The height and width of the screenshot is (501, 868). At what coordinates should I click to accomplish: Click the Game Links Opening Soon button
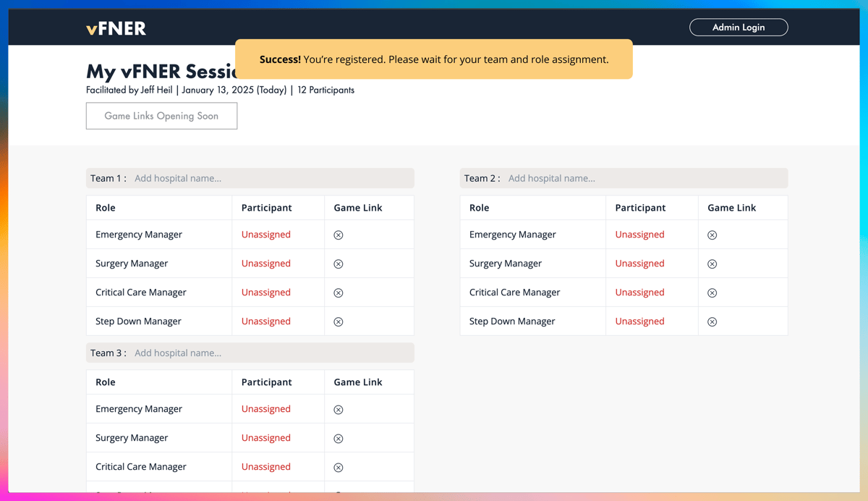[x=161, y=116]
